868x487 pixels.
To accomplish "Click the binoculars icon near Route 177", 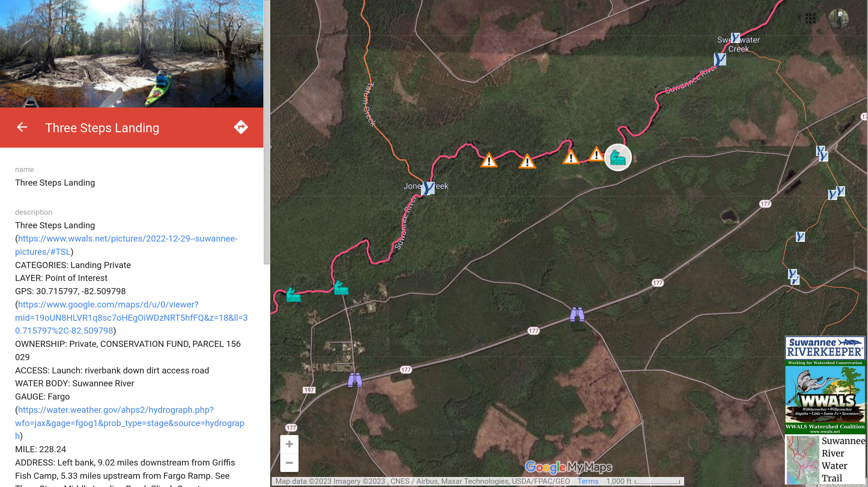I will point(577,314).
